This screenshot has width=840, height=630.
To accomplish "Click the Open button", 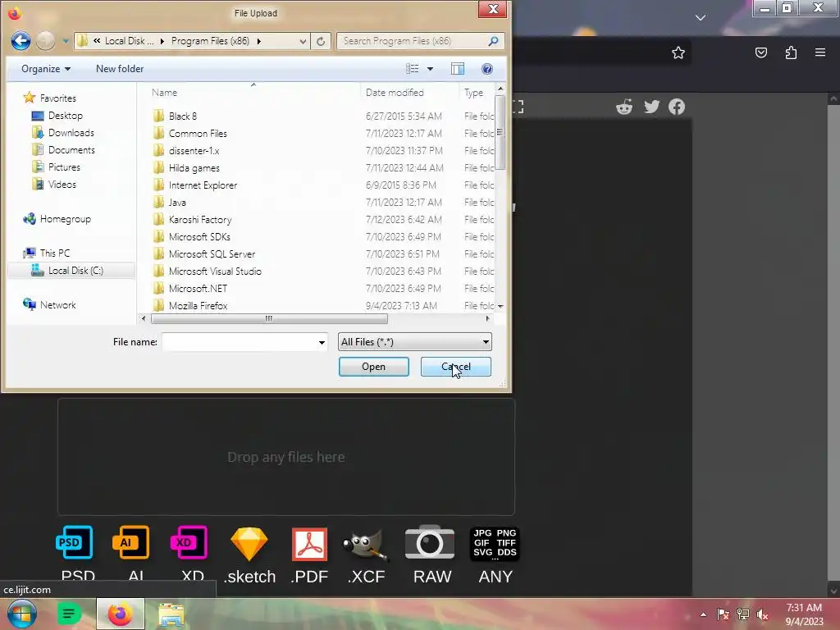I will click(x=373, y=367).
